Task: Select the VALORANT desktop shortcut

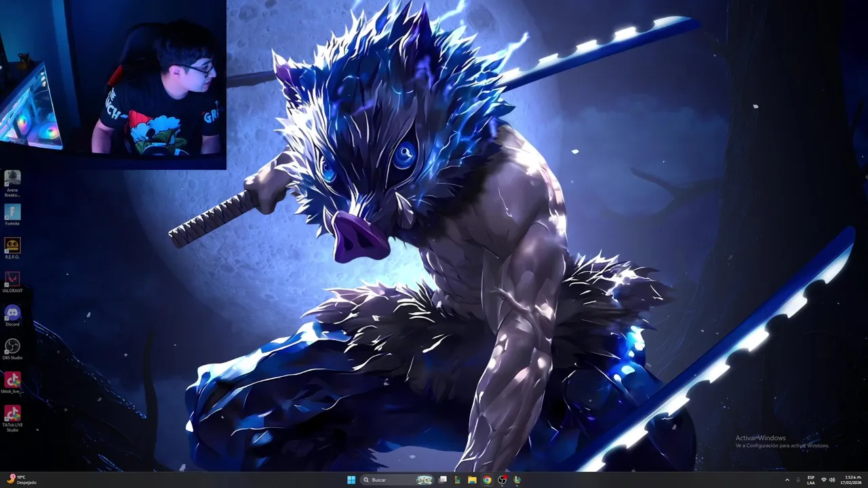Action: pyautogui.click(x=12, y=282)
